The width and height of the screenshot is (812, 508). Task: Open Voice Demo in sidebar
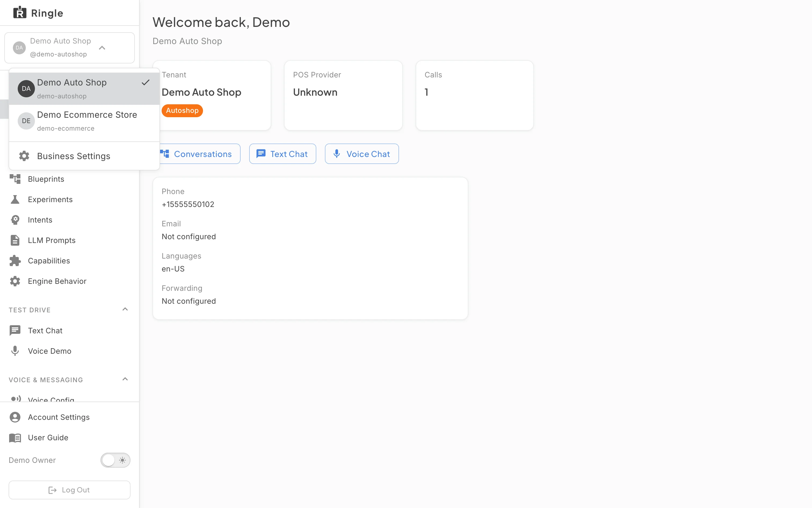coord(70,351)
